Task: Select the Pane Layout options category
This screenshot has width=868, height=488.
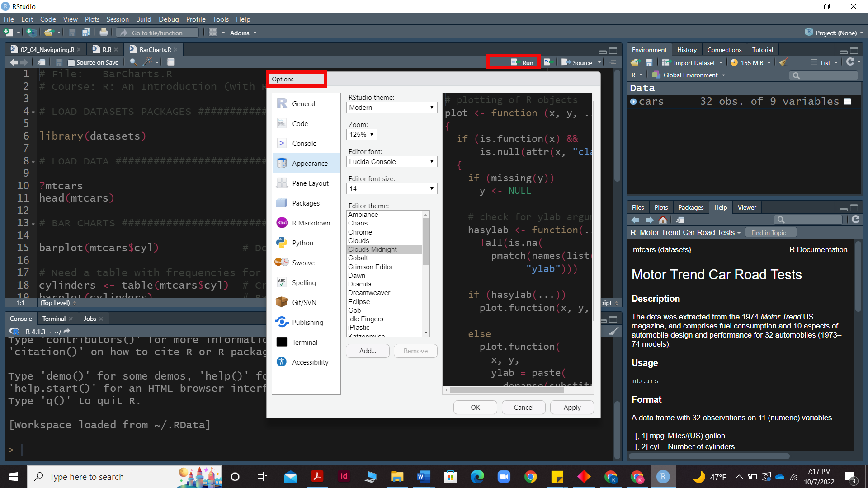Action: (306, 183)
